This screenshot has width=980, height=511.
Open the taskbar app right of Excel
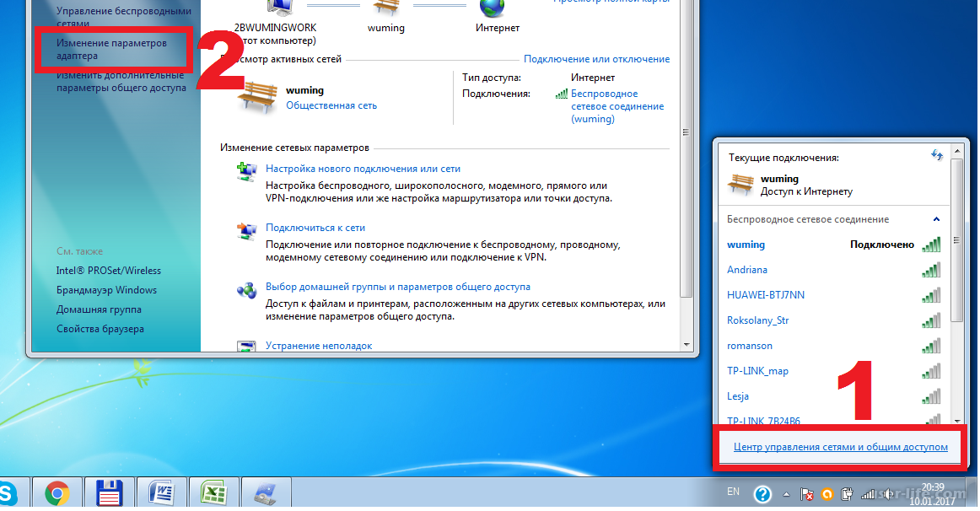(266, 493)
